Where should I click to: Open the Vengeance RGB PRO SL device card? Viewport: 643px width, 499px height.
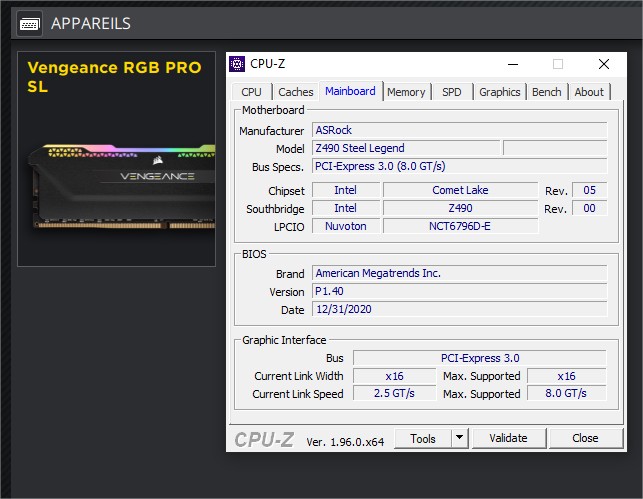pyautogui.click(x=116, y=159)
